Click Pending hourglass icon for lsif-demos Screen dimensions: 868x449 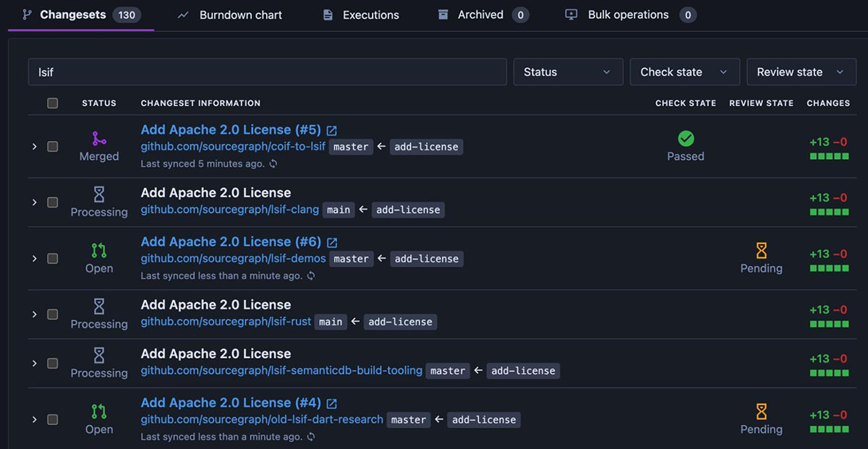pos(762,250)
